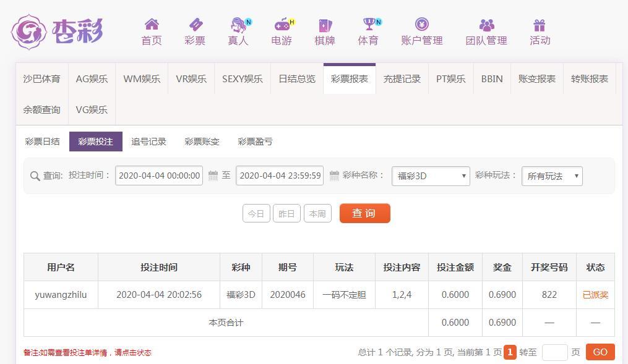This screenshot has height=364, width=628.
Task: Open 追号记录 sub-tab
Action: tap(148, 142)
